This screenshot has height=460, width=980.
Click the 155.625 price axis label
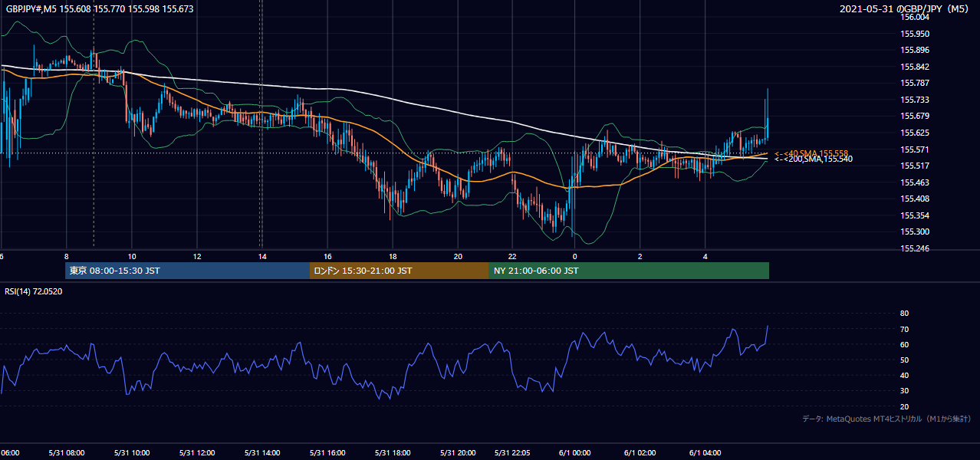[914, 133]
